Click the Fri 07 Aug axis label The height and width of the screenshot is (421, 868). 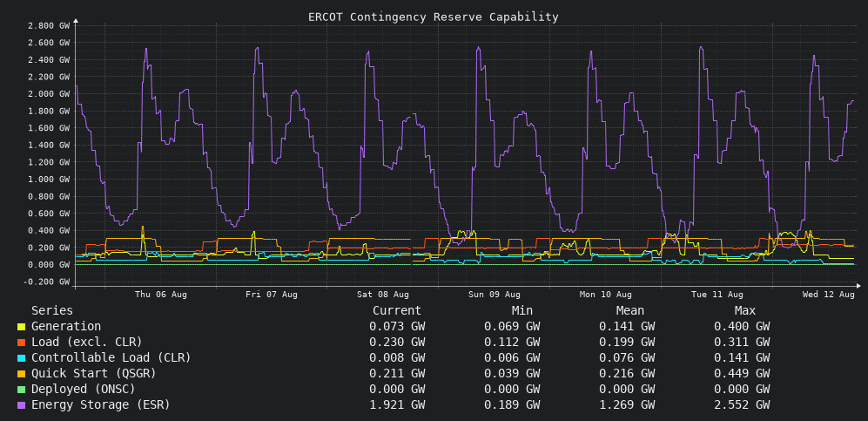click(x=272, y=295)
